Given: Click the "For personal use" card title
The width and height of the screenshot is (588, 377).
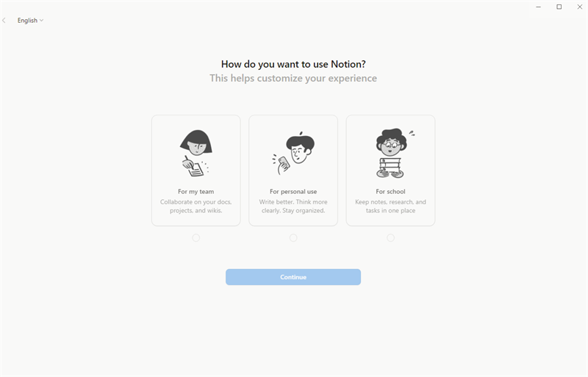Looking at the screenshot, I should [x=293, y=192].
